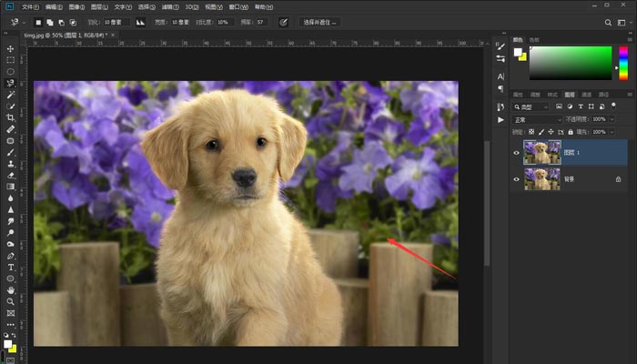Open the layer opacity dropdown arrow
This screenshot has width=637, height=364.
(x=611, y=119)
